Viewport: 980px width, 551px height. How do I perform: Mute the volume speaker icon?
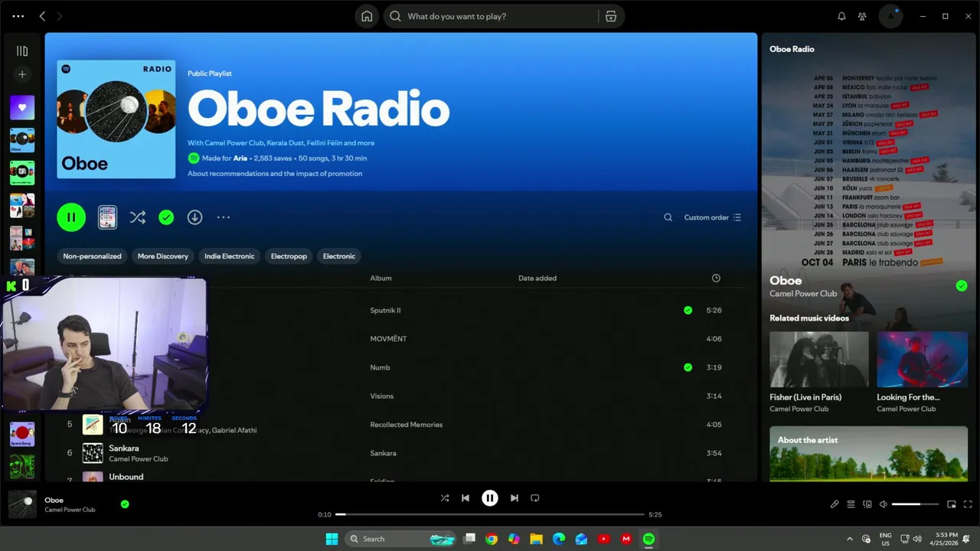(x=883, y=504)
